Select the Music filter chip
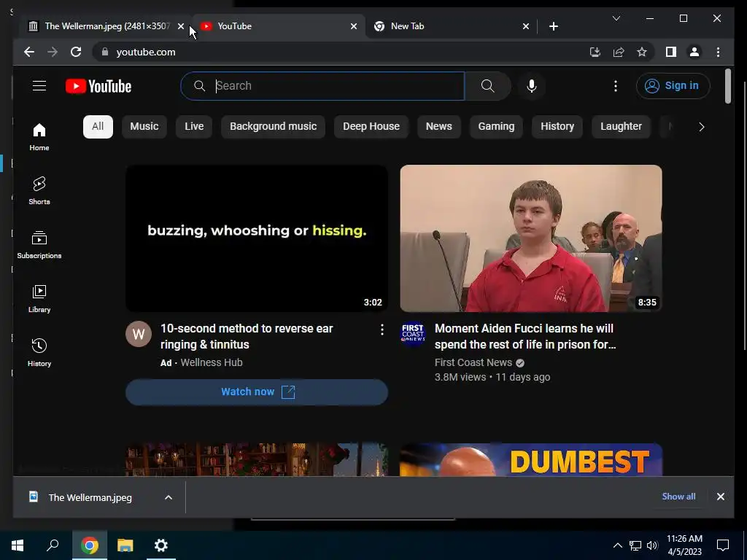747x560 pixels. coord(144,127)
